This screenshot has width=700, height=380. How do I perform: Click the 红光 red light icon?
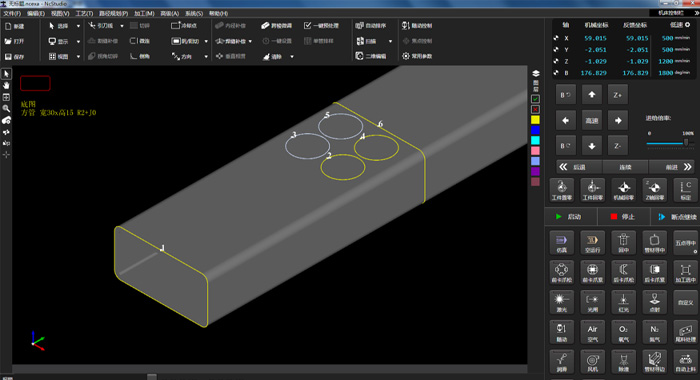point(623,301)
